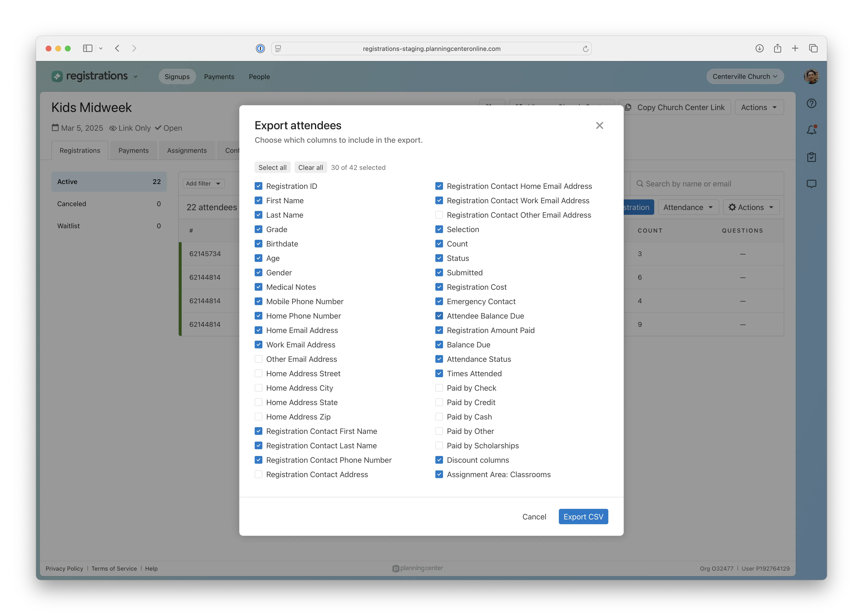Toggle the Discount columns checkbox

click(439, 460)
